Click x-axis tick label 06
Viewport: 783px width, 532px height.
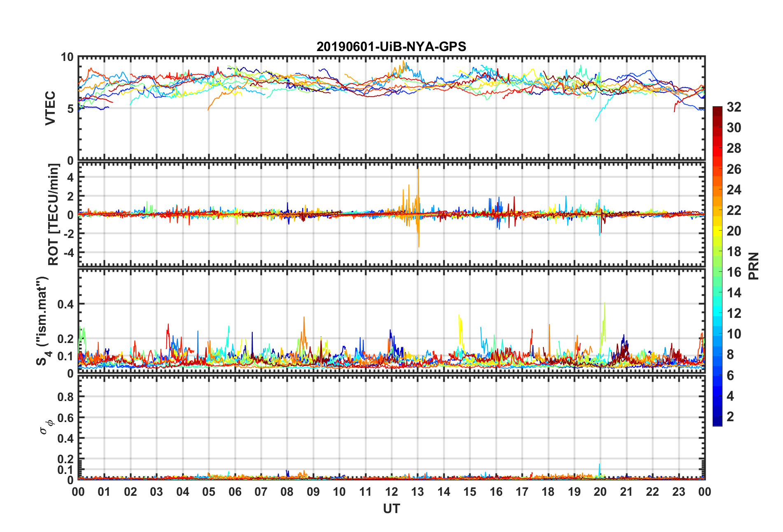(x=235, y=492)
